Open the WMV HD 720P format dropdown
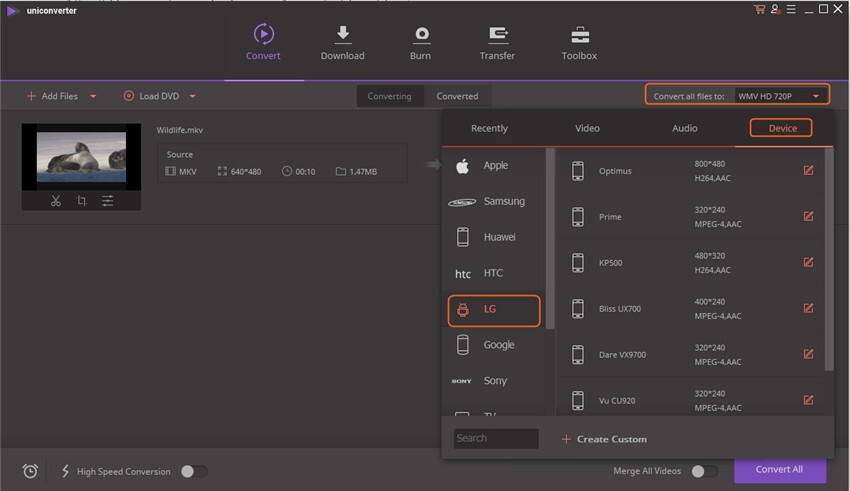850x491 pixels. [780, 96]
